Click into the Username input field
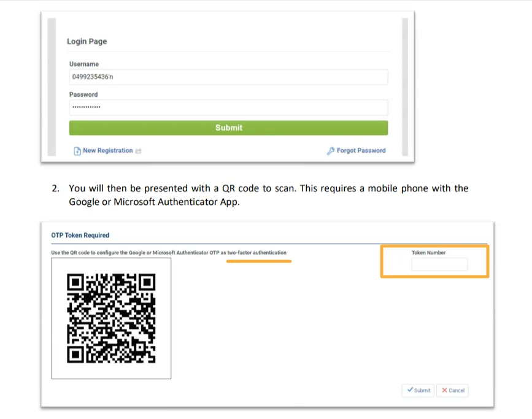Screen dimensions: 532x419 228,77
